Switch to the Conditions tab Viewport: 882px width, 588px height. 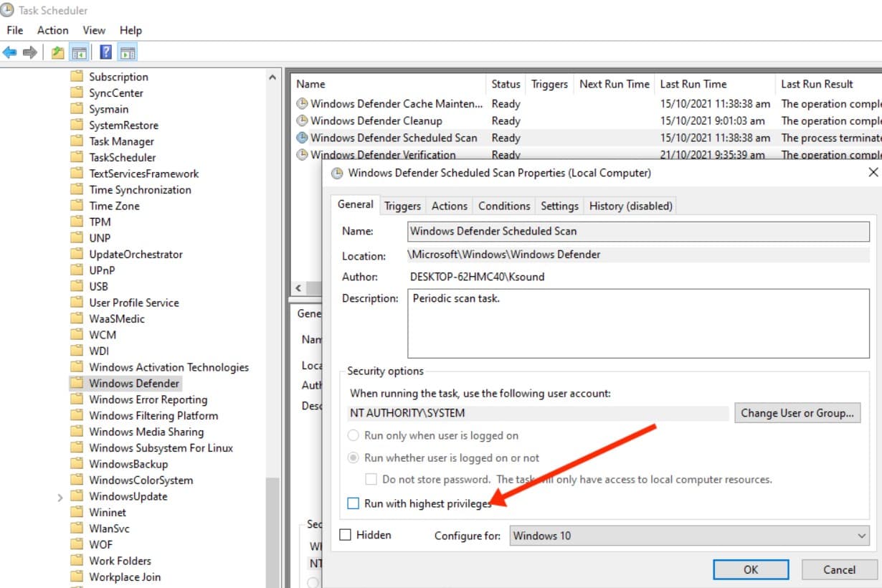[504, 206]
